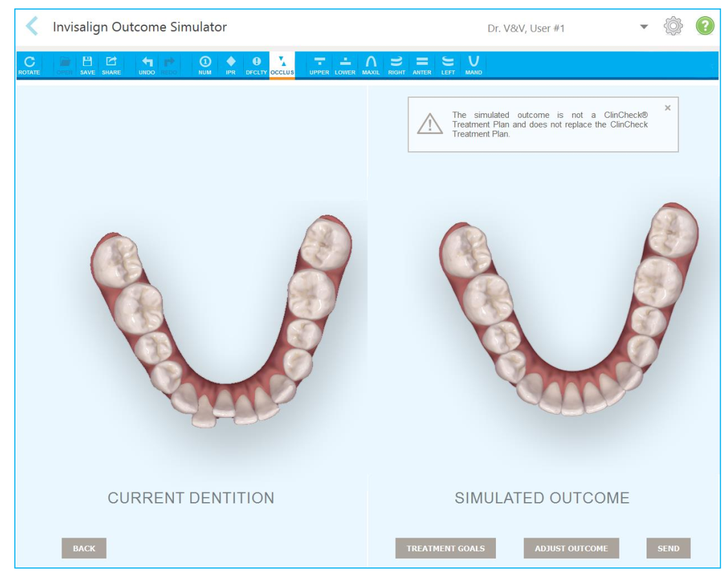Select the MAND mandibular view
728x572 pixels.
(473, 65)
